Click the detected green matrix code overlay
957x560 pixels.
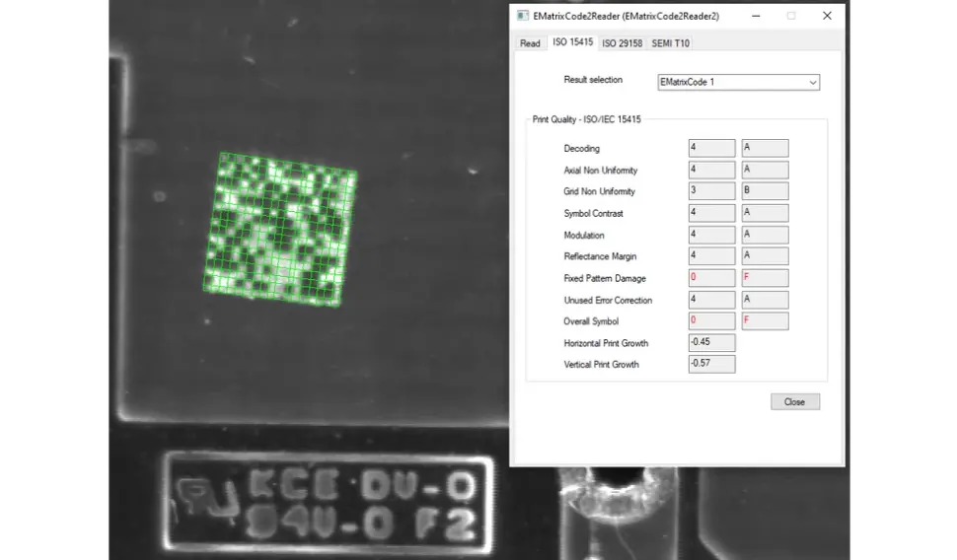pyautogui.click(x=279, y=229)
